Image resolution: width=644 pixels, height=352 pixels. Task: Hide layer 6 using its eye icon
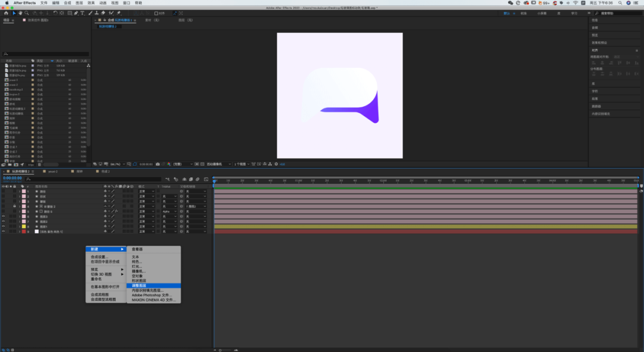[4, 216]
